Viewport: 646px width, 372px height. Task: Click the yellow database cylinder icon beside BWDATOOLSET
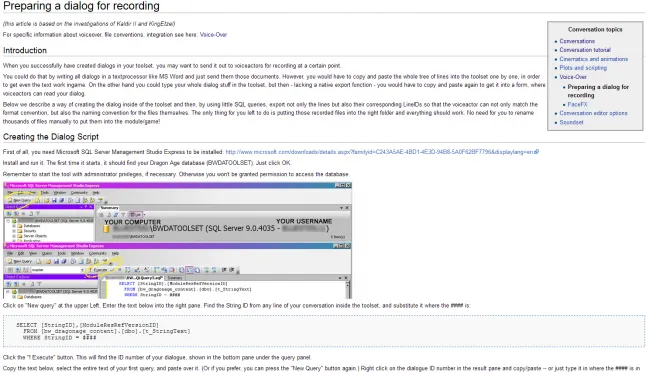[106, 228]
